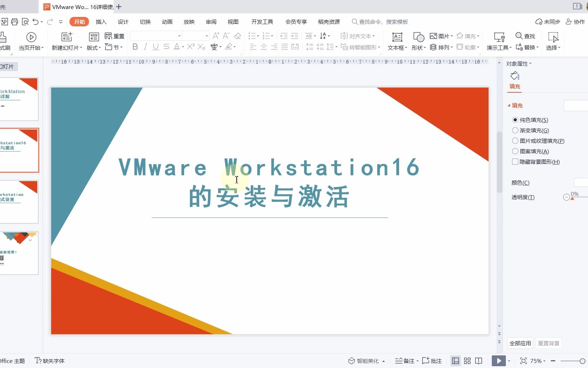The width and height of the screenshot is (588, 368).
Task: Click the 批注 (Comments) button
Action: 432,361
